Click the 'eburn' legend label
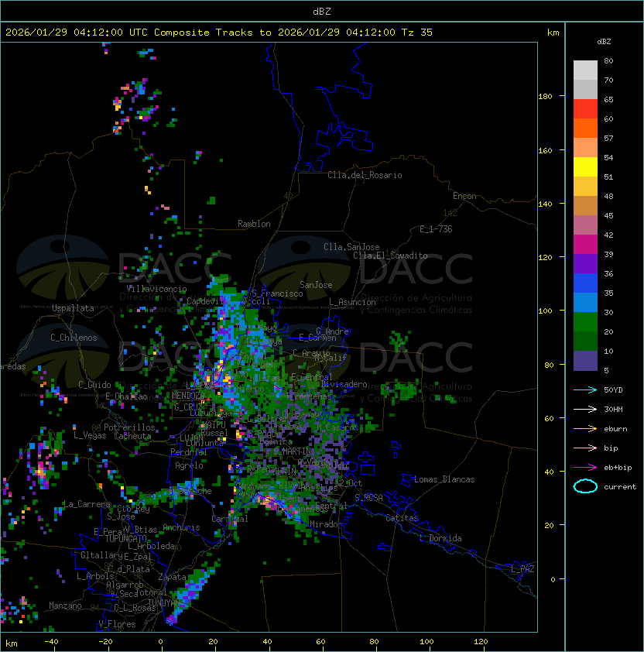This screenshot has width=644, height=652. 615,429
